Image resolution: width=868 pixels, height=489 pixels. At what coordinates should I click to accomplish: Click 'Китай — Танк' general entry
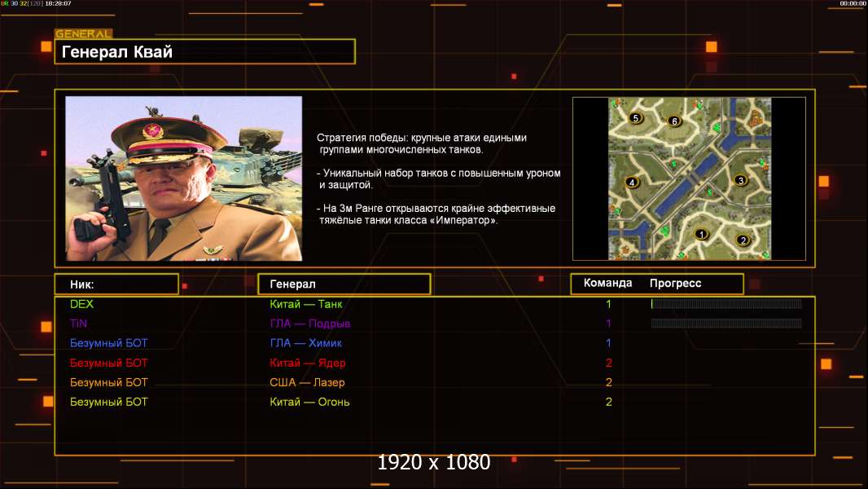pyautogui.click(x=306, y=304)
